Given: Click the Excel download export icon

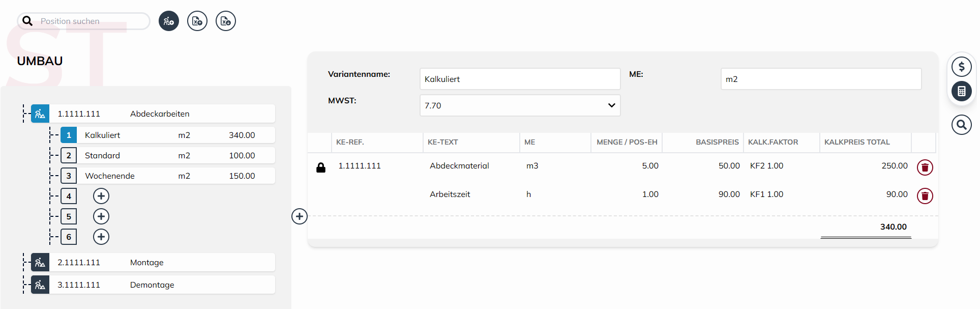Looking at the screenshot, I should (x=226, y=21).
